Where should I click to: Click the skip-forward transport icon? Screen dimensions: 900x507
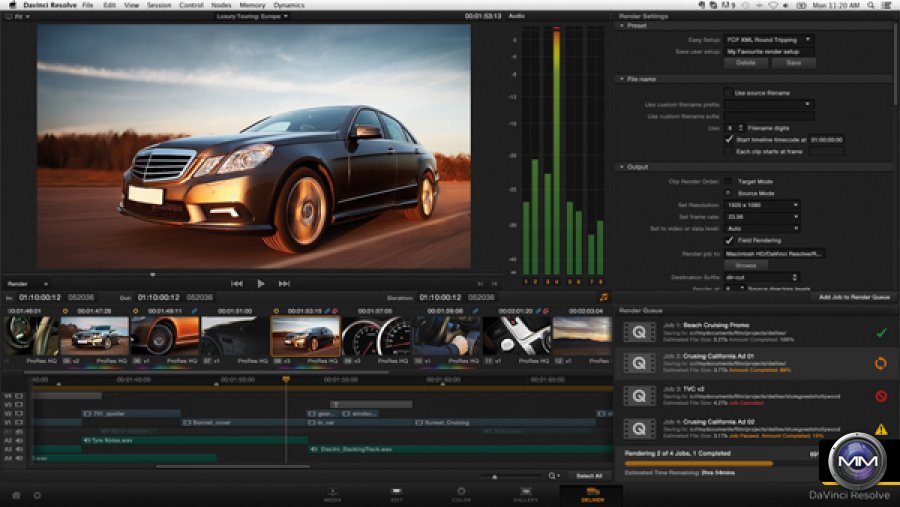(284, 283)
